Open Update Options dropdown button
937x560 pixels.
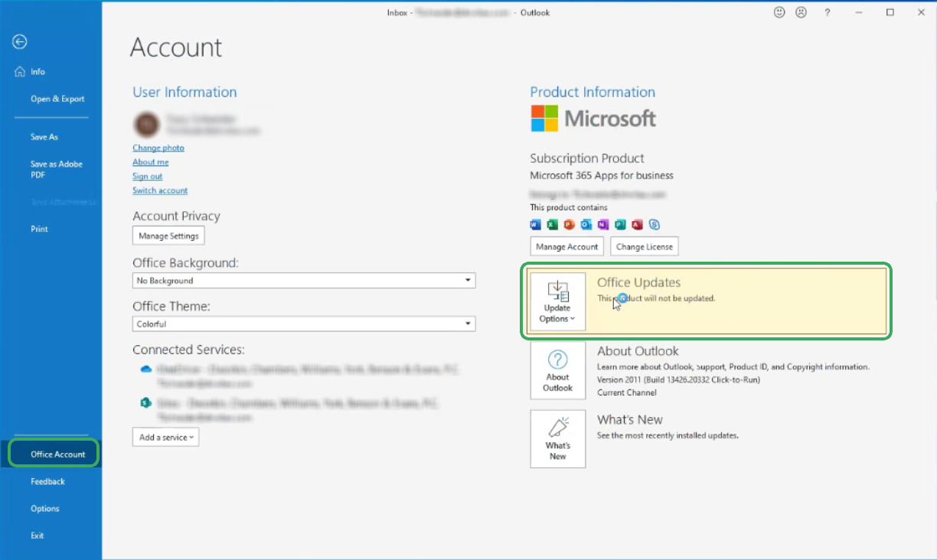pyautogui.click(x=557, y=301)
